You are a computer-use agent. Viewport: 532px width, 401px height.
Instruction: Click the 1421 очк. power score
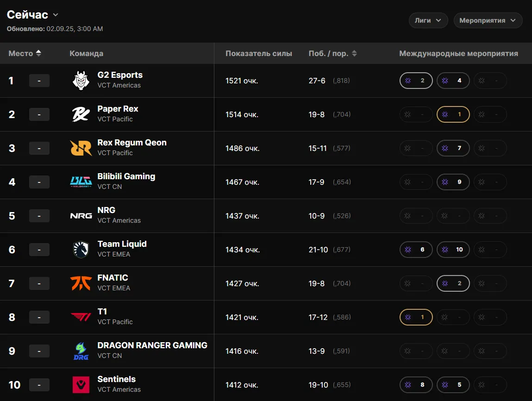coord(242,318)
